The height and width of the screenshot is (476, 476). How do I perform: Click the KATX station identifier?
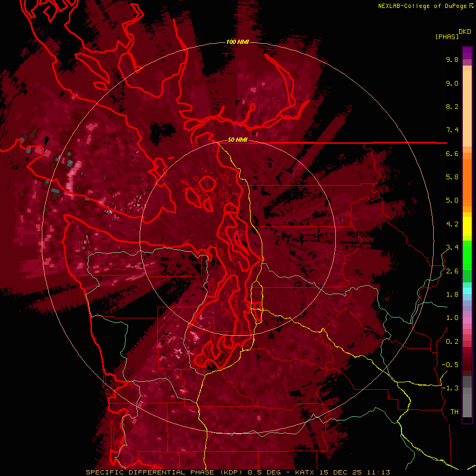coord(306,472)
